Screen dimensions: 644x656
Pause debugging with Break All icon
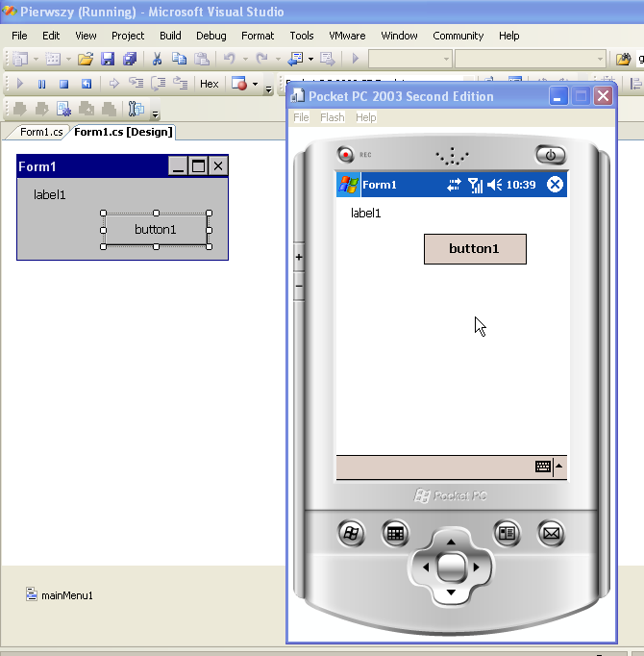click(x=42, y=84)
